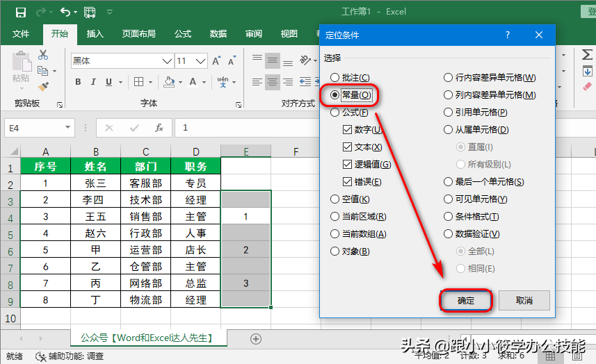Click the align left icon
596x364 pixels.
coord(257,81)
